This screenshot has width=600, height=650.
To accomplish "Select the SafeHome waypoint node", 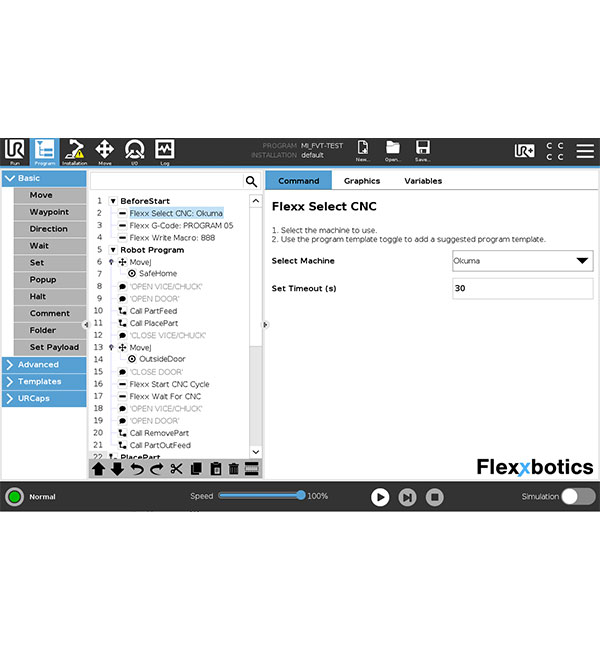I will [x=158, y=274].
